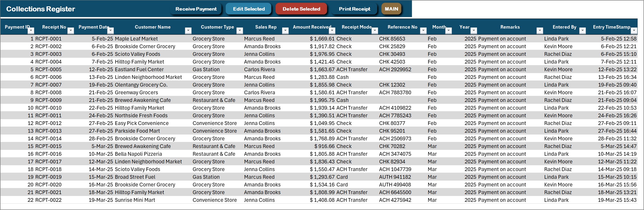Expand the Customer Type filter dropdown
644x210 pixels.
[x=240, y=31]
